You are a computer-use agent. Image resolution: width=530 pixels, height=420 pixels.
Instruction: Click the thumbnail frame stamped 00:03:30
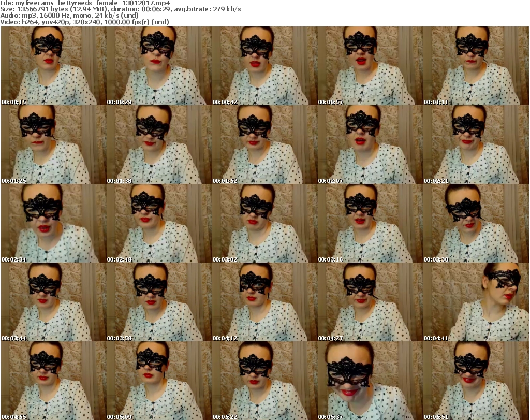[x=476, y=223]
